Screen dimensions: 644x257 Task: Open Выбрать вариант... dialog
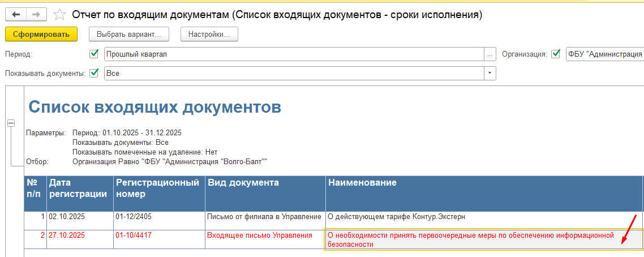(x=129, y=34)
